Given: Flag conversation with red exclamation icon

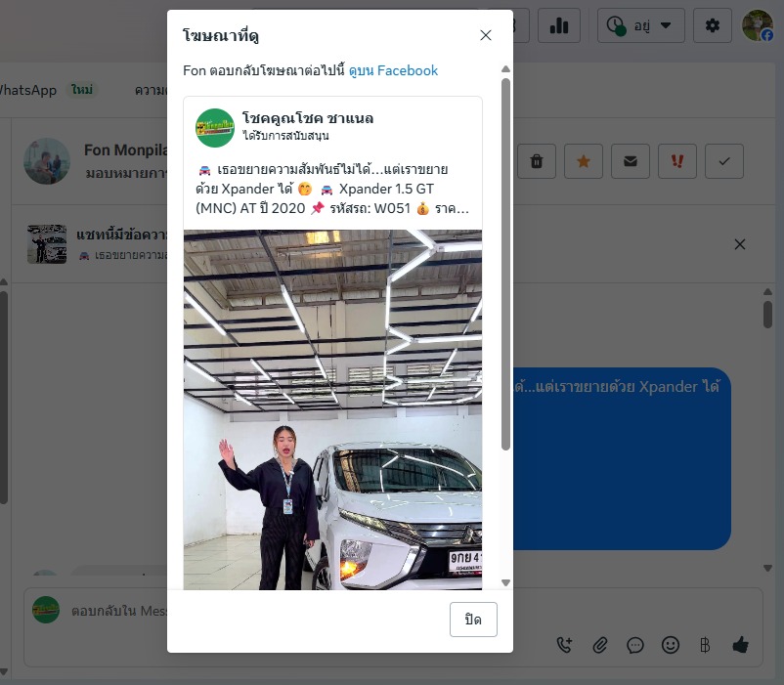Looking at the screenshot, I should tap(677, 161).
